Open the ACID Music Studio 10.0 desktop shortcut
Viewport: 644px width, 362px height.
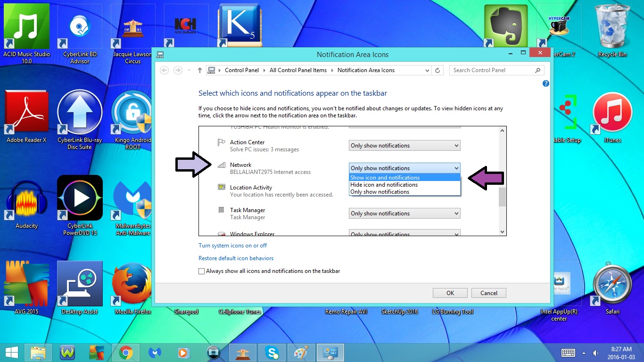click(26, 33)
